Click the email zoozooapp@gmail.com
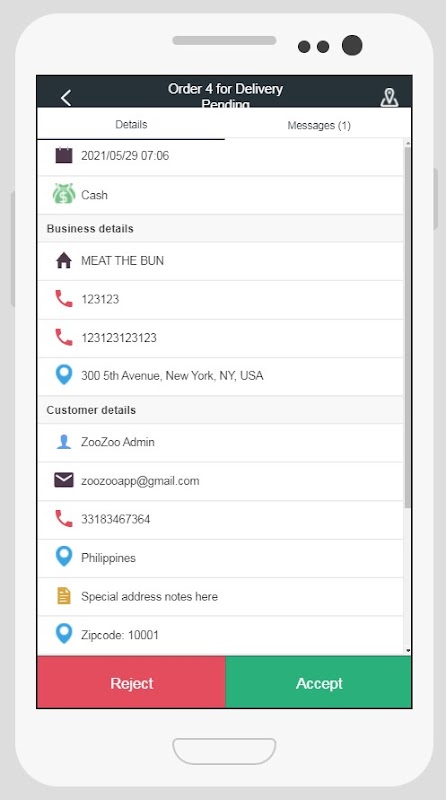Viewport: 446px width, 800px height. [140, 481]
